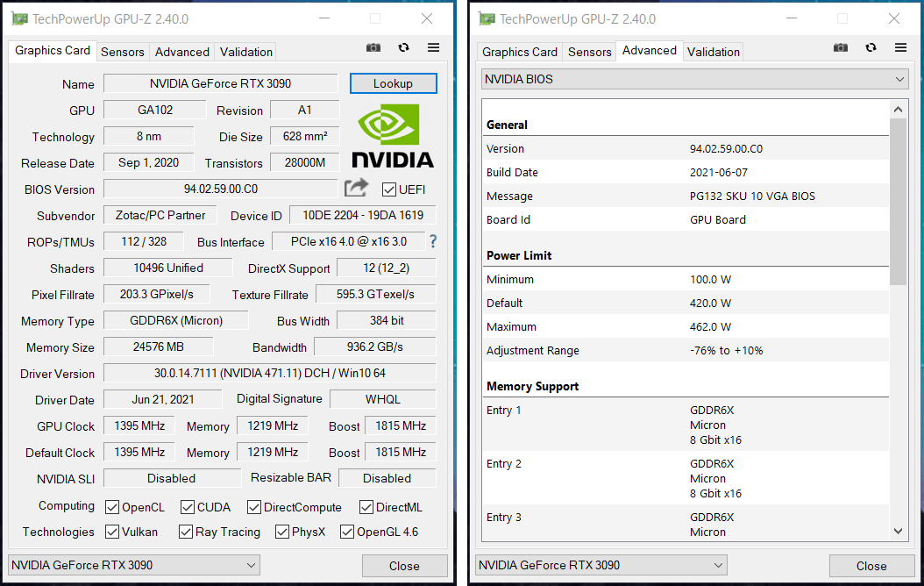This screenshot has width=924, height=586.
Task: Click the Digital Signature WHQL field
Action: pos(383,399)
